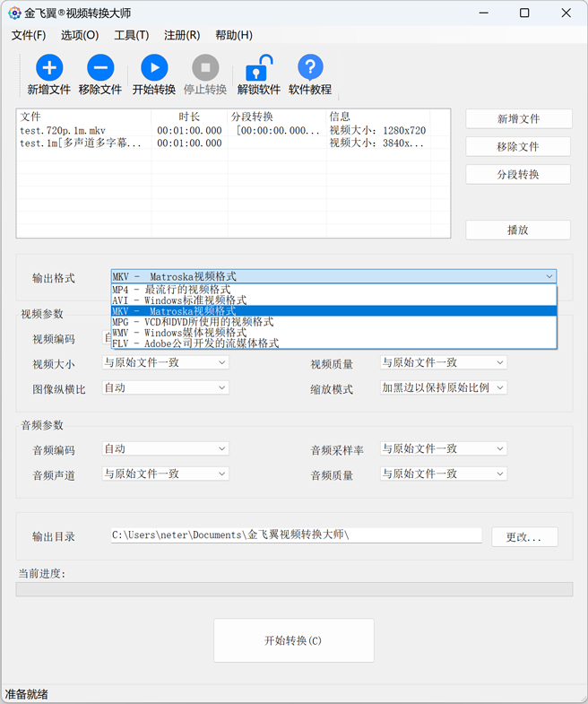Choose MP4 - 最流行的视频格式 option

334,290
